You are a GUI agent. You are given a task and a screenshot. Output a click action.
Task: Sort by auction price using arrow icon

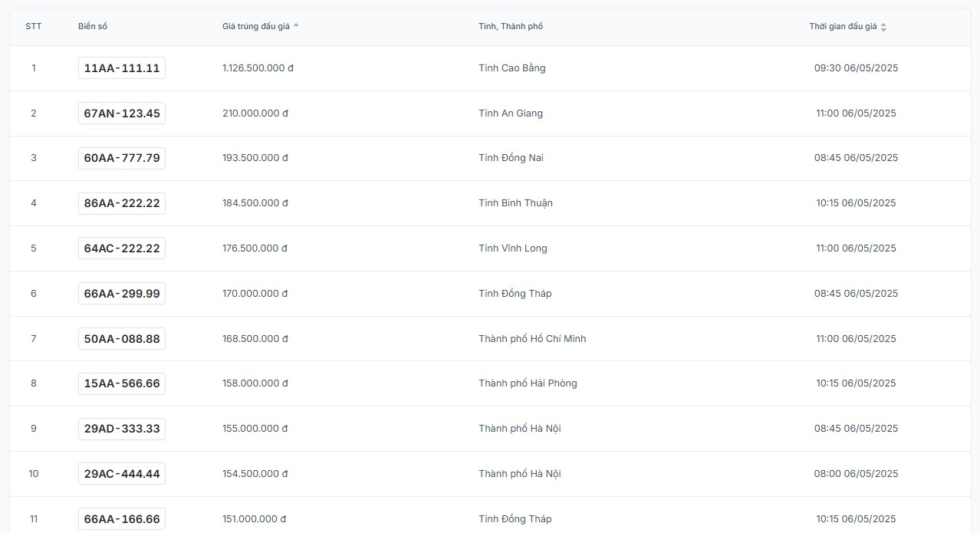tap(296, 26)
